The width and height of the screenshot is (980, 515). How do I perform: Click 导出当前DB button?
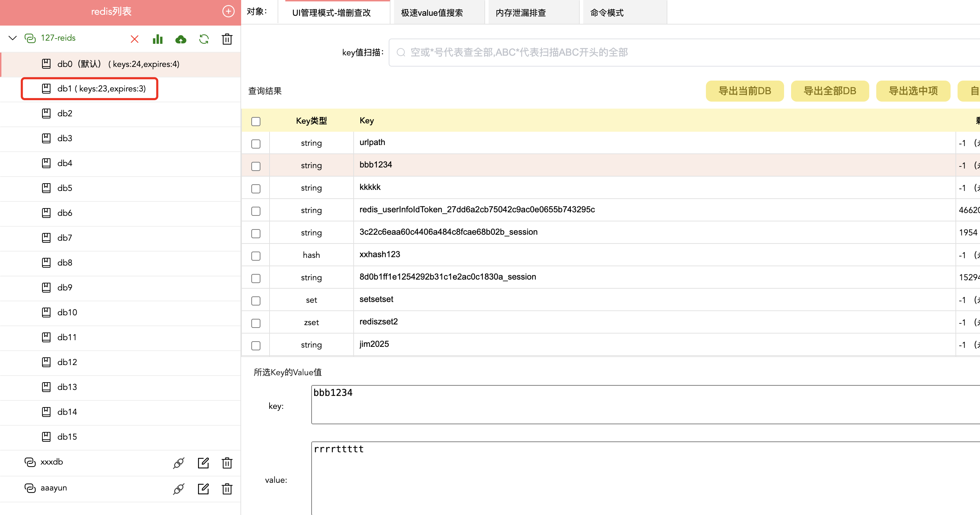click(744, 91)
